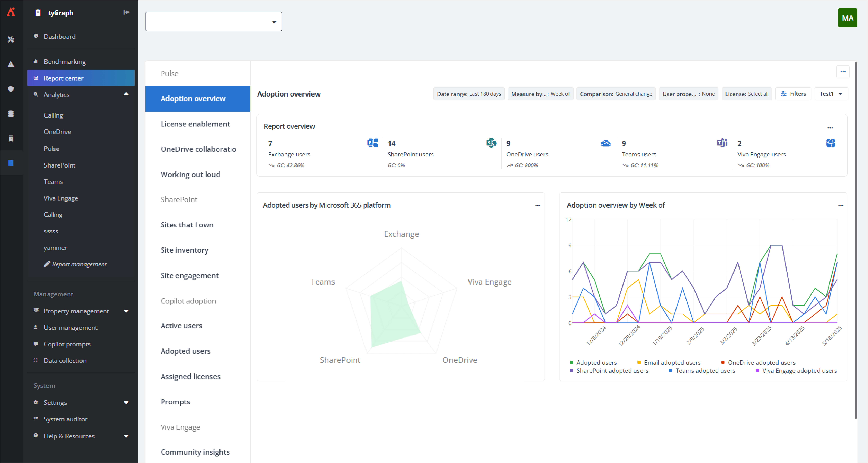Select the Adoption overview tab

pyautogui.click(x=197, y=99)
